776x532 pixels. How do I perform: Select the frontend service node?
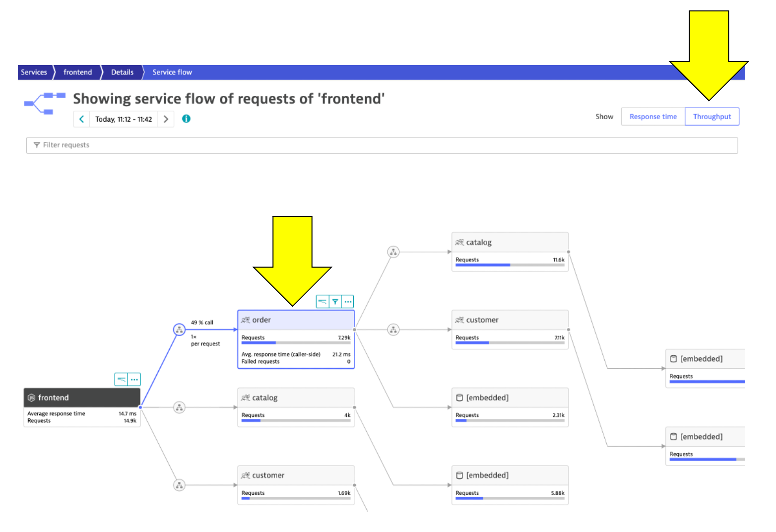tap(82, 398)
